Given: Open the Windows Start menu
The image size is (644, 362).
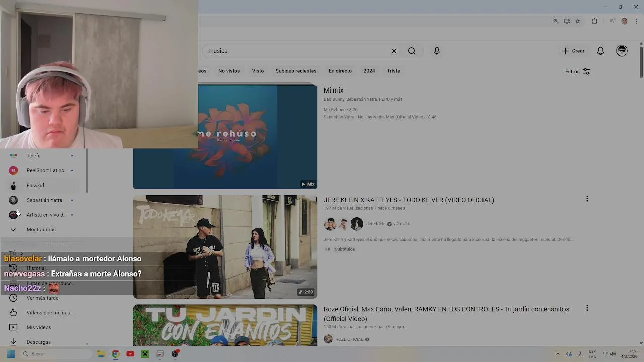Looking at the screenshot, I should coord(11,354).
